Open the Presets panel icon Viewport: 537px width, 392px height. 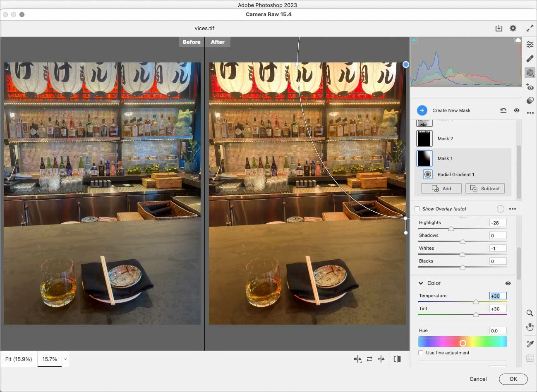[530, 100]
